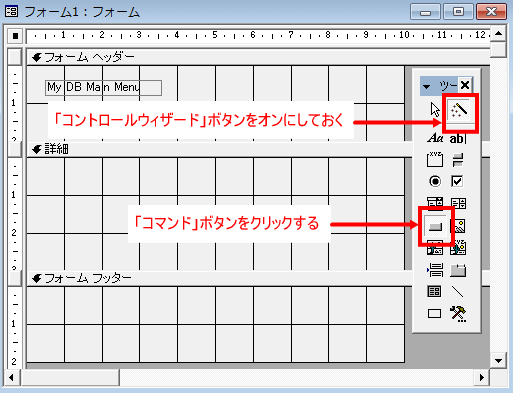The image size is (513, 393).
Task: Click the form window icon in title bar
Action: pos(12,12)
